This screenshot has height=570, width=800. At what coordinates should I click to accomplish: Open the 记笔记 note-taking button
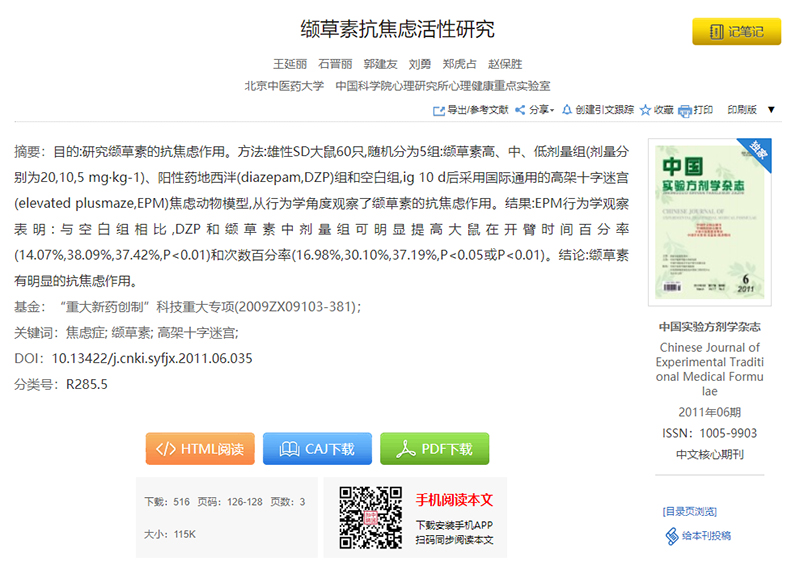click(x=736, y=32)
